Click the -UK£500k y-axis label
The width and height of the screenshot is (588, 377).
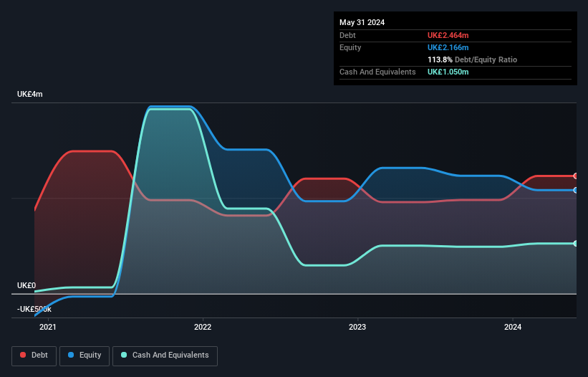pos(34,309)
